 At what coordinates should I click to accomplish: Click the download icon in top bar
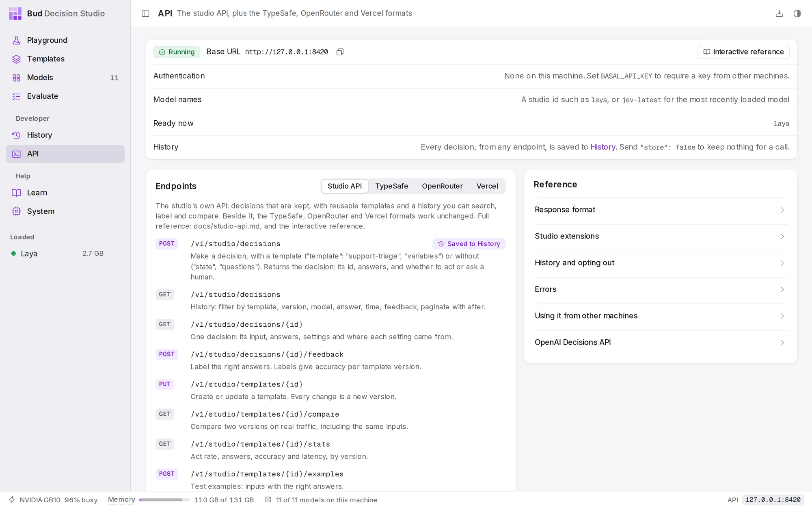tap(779, 13)
